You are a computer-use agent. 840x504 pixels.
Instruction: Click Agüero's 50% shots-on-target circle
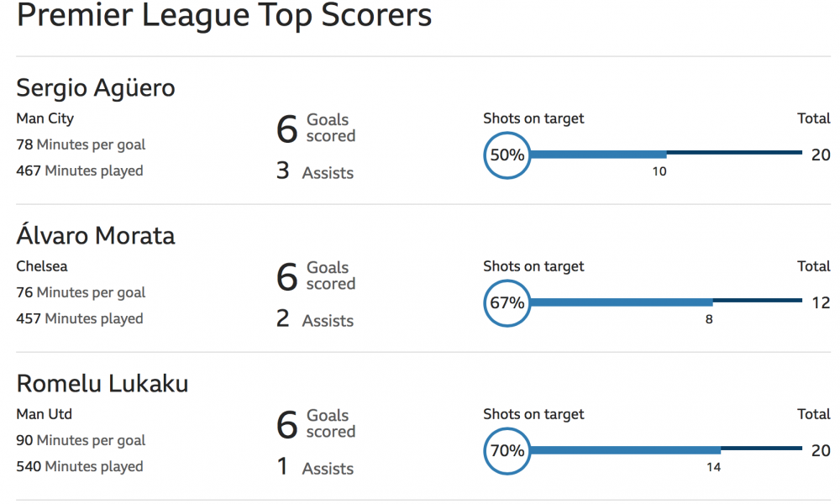[x=507, y=155]
